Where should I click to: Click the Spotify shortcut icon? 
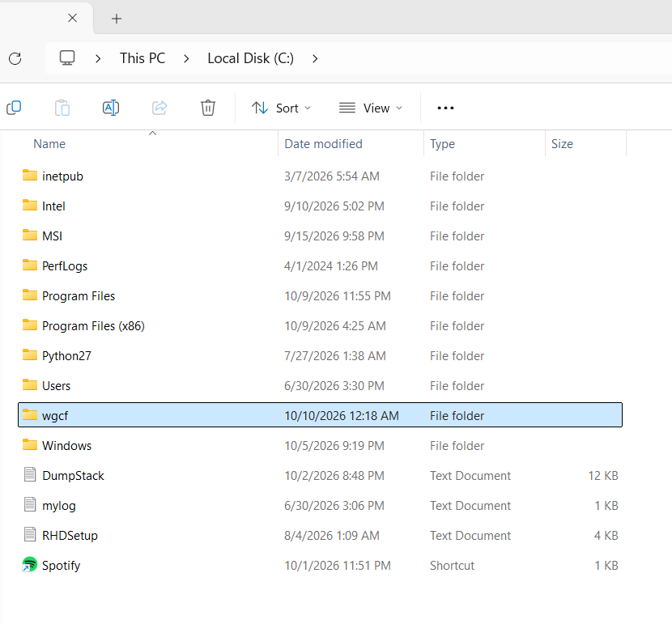pos(30,565)
